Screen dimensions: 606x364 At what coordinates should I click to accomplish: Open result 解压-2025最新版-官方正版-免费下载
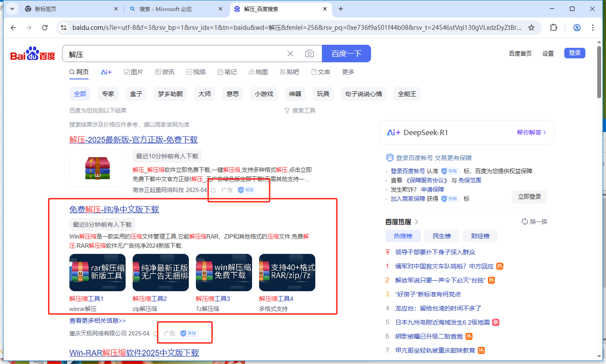[x=133, y=139]
